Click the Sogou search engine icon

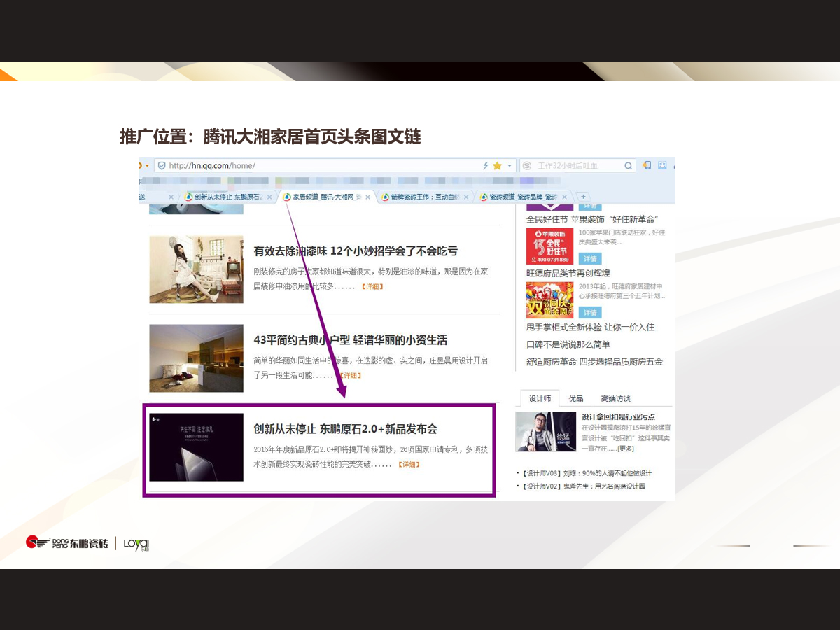(x=526, y=166)
